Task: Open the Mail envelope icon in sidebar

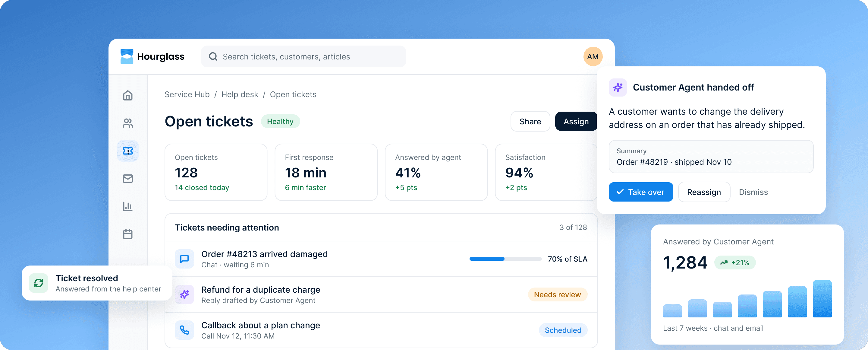Action: tap(128, 178)
